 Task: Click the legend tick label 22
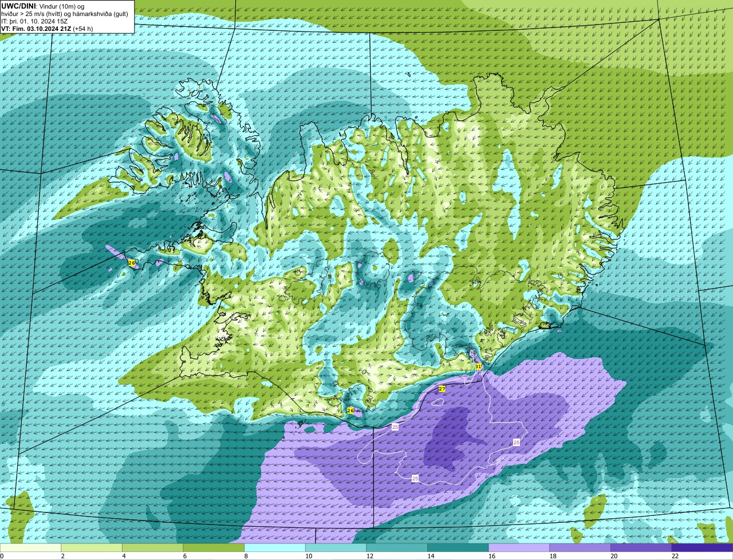(x=675, y=556)
